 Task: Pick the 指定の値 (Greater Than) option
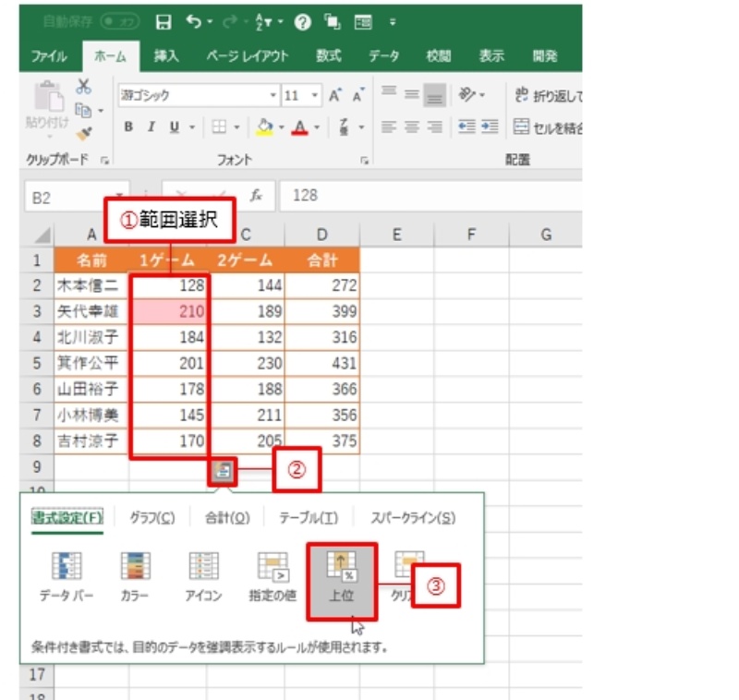[273, 580]
